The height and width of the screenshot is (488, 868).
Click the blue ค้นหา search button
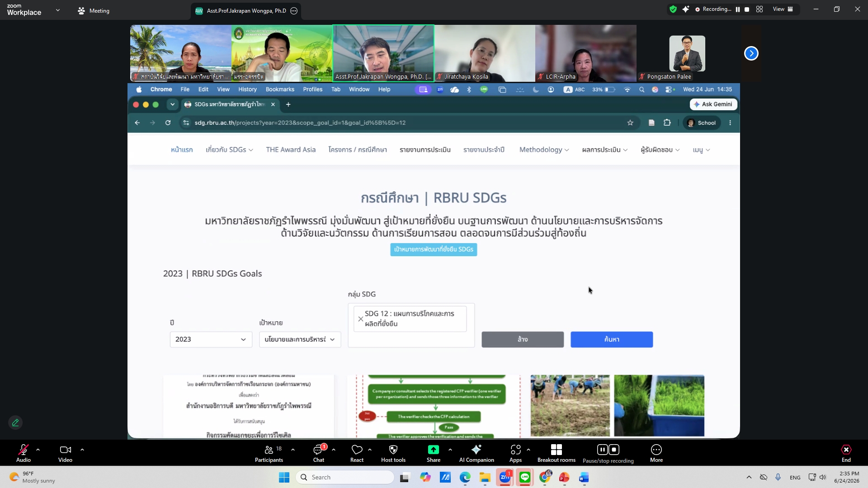612,339
